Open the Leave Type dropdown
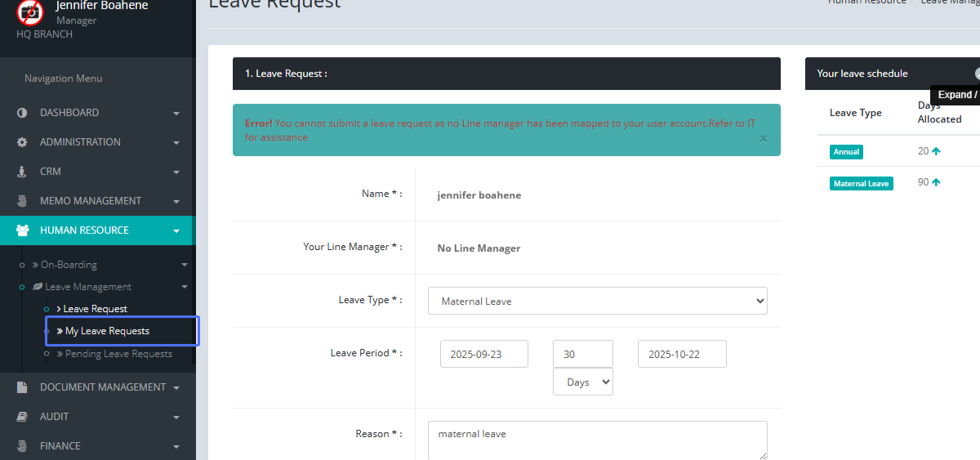Image resolution: width=980 pixels, height=460 pixels. click(x=597, y=301)
